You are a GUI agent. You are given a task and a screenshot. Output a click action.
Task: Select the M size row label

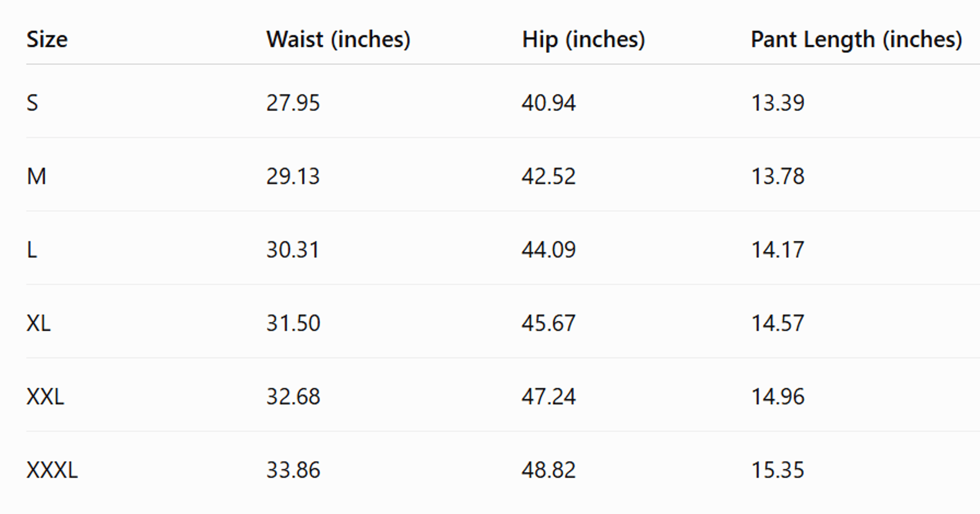(x=36, y=176)
